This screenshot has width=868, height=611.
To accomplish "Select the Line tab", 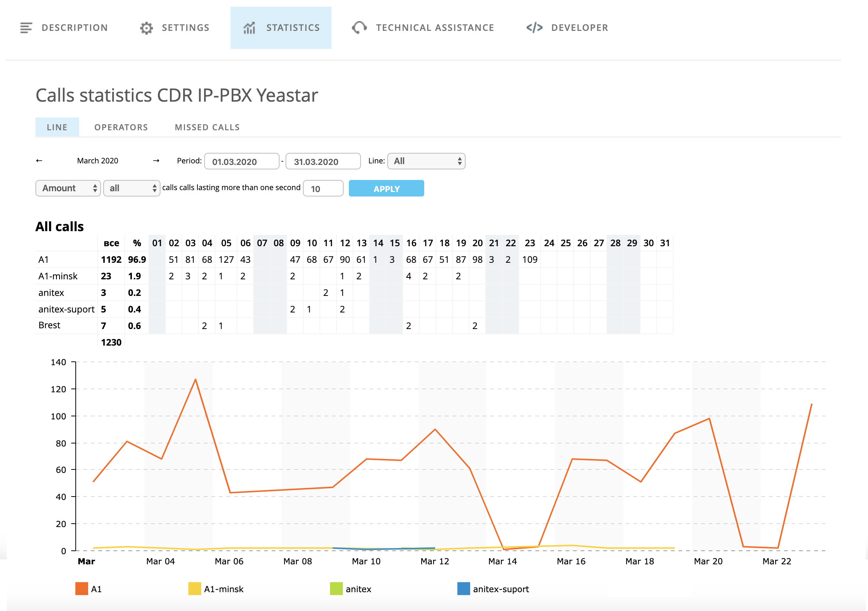I will point(57,127).
